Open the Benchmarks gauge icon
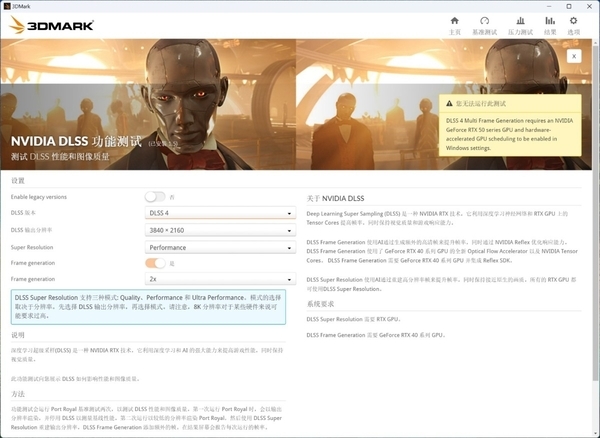This screenshot has height=438, width=600. (x=484, y=21)
